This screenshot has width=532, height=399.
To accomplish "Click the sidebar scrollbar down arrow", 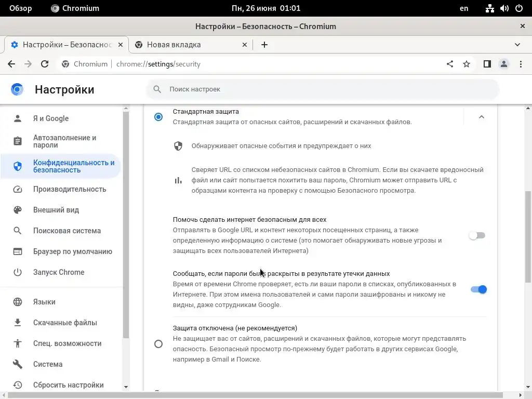I will tap(126, 387).
